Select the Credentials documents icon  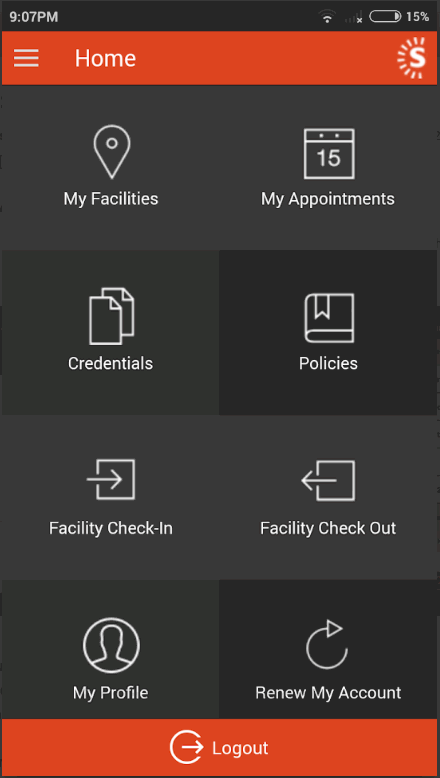[112, 316]
